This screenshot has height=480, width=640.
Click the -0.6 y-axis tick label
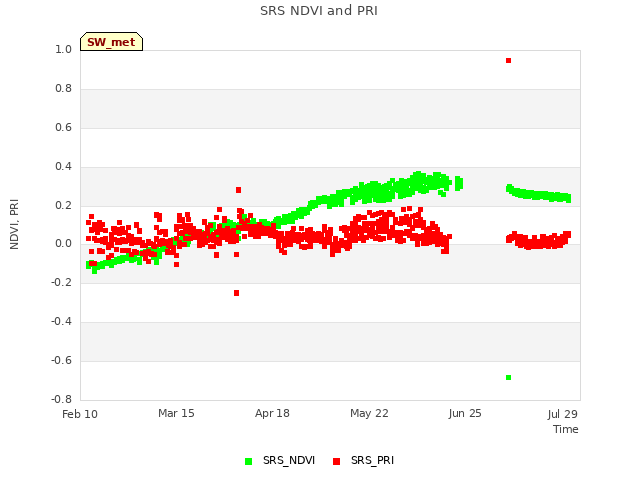click(x=61, y=360)
